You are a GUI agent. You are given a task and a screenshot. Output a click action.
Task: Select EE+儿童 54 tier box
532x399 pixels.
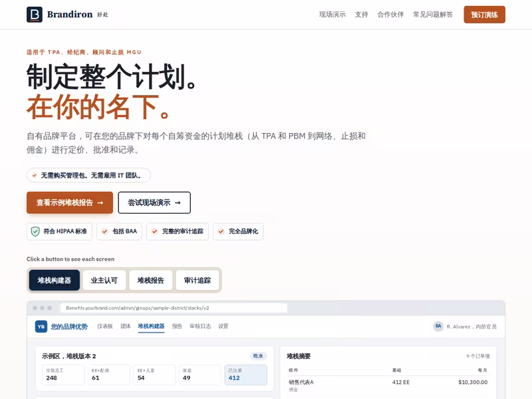[154, 374]
